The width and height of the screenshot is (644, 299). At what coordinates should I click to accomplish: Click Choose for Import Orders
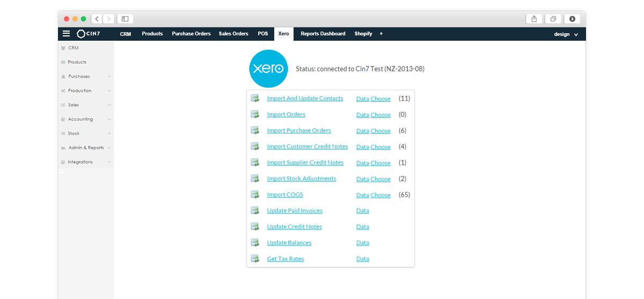(x=380, y=115)
